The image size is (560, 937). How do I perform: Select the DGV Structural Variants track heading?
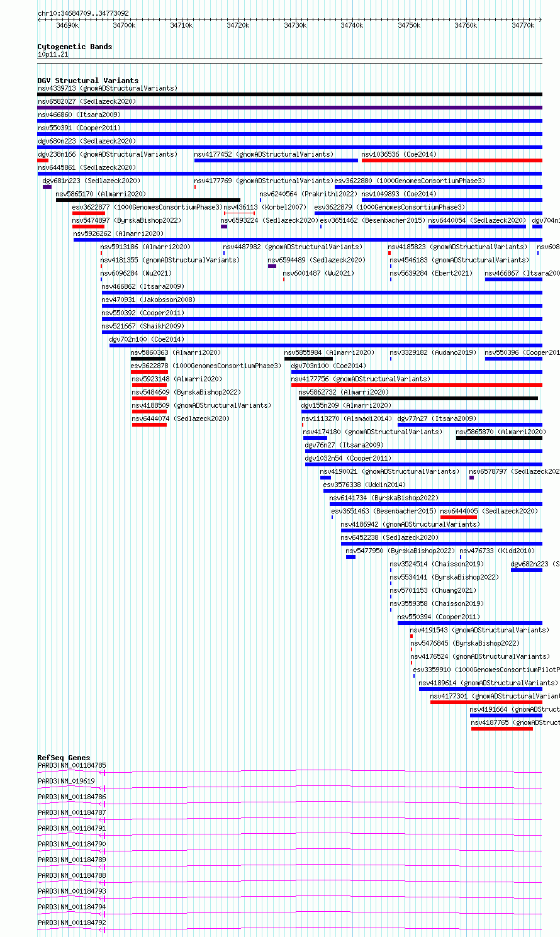tap(88, 81)
